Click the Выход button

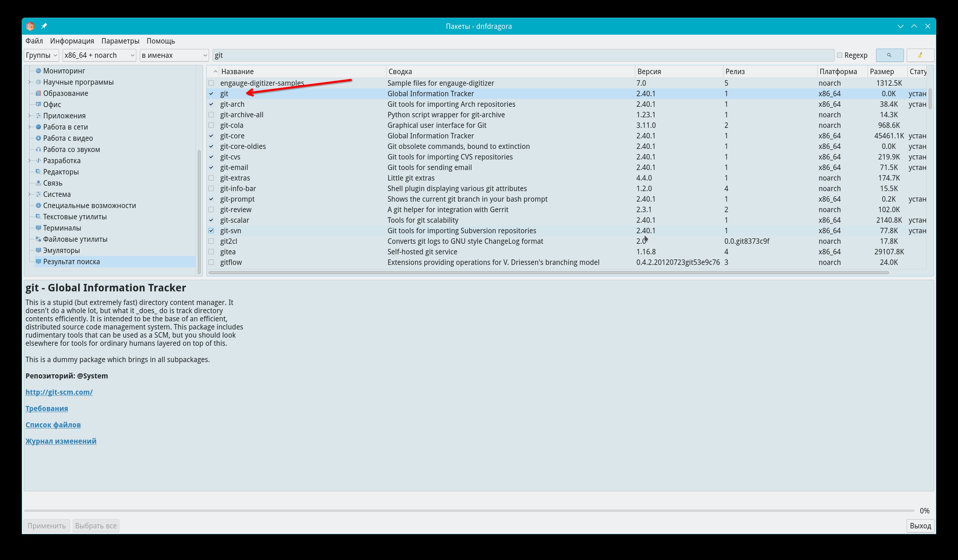920,526
